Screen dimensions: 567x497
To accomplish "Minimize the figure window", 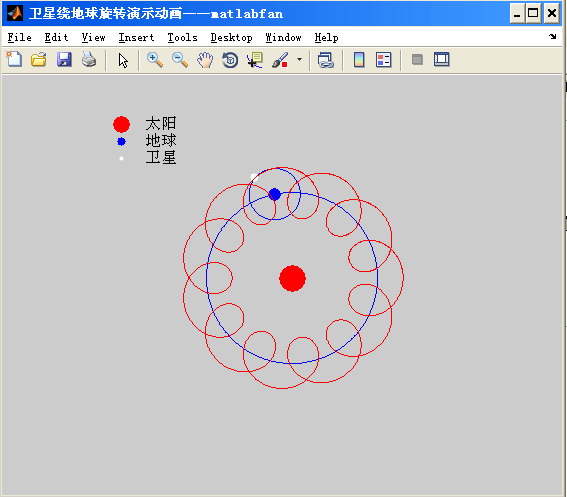I will click(x=517, y=13).
